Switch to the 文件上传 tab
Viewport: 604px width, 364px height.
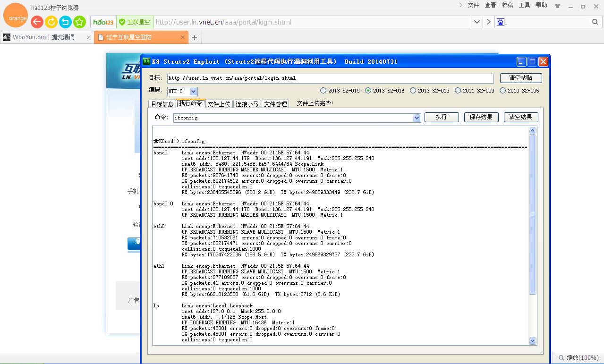click(219, 104)
